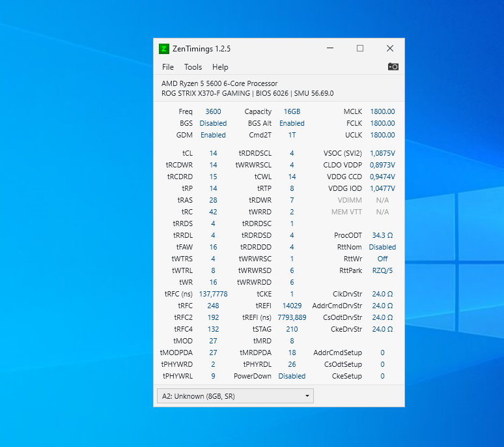Click the AMD Ryzen 5 5600 processor name
The height and width of the screenshot is (447, 504).
pos(219,83)
